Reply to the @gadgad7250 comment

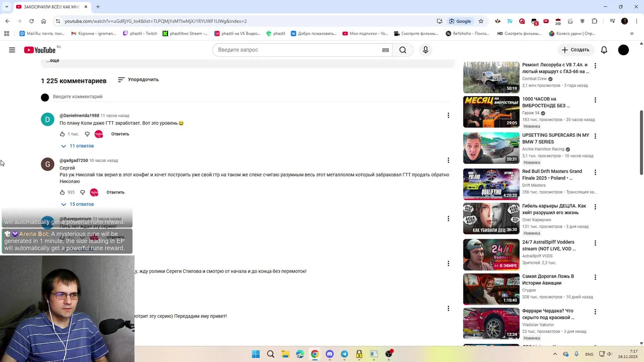pyautogui.click(x=115, y=193)
